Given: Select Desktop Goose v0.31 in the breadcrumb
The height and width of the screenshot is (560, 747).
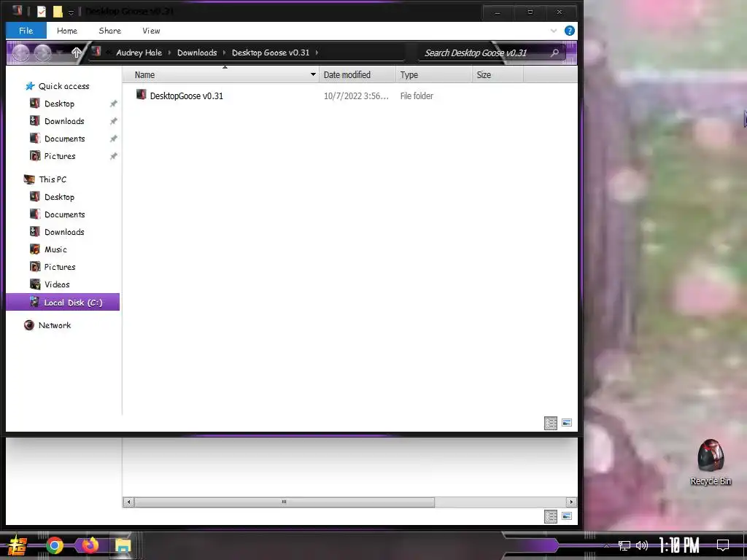Looking at the screenshot, I should (x=271, y=52).
